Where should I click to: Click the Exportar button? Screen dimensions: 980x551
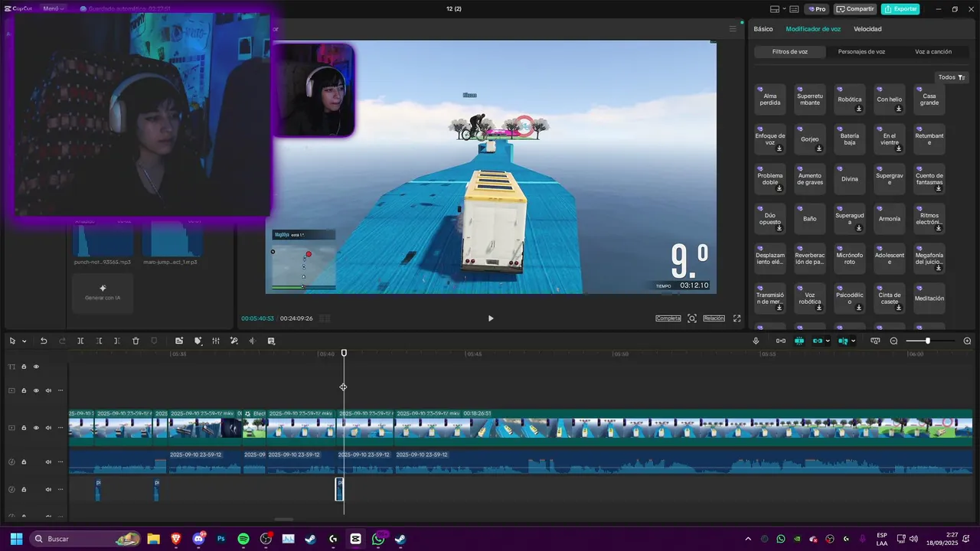pos(900,9)
